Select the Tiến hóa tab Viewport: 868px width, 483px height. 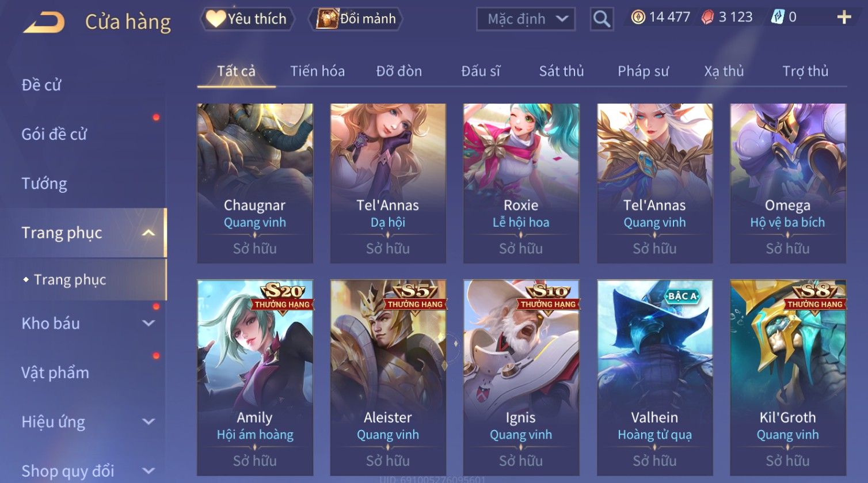click(x=317, y=71)
